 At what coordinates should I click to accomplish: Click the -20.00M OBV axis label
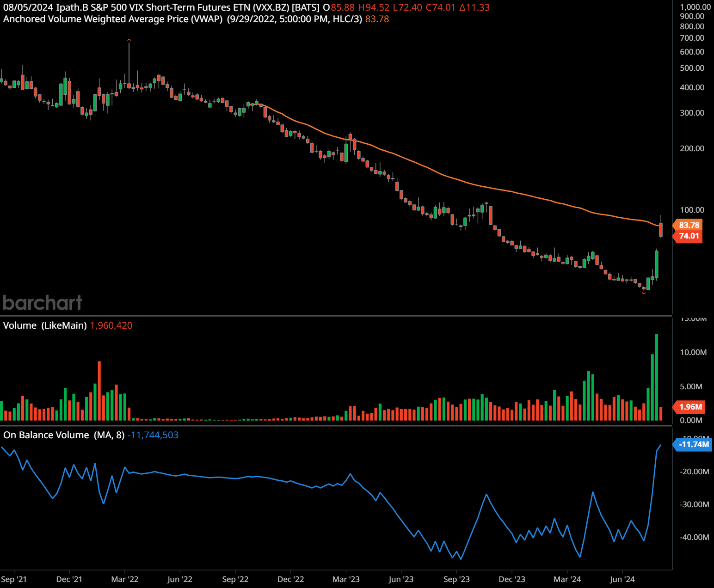tap(694, 472)
